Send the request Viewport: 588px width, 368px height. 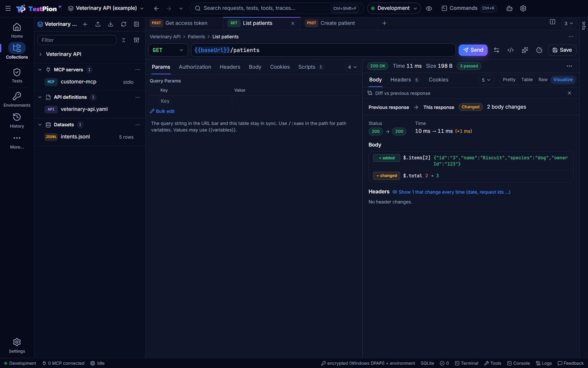473,50
